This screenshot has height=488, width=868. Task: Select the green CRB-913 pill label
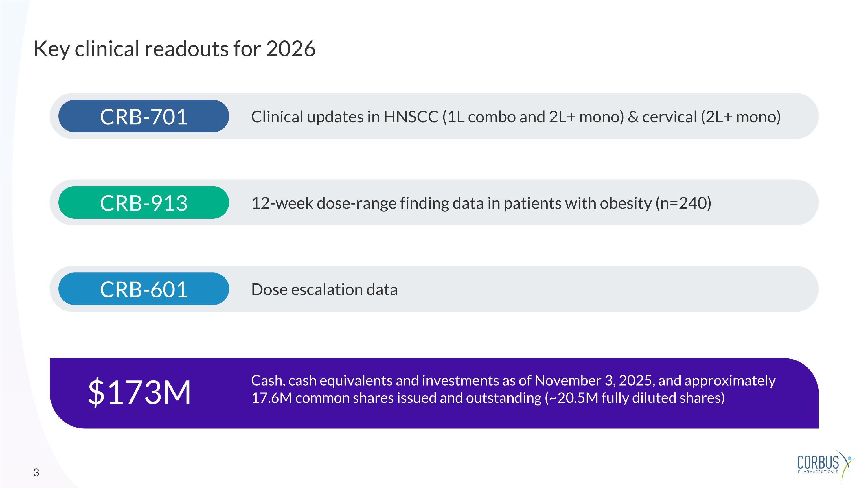click(144, 203)
